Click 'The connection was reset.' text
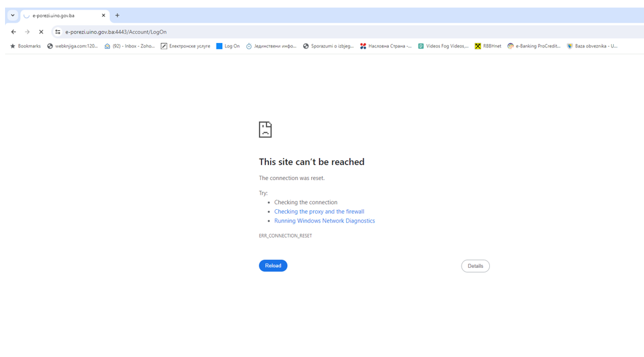The height and width of the screenshot is (357, 644). point(292,178)
